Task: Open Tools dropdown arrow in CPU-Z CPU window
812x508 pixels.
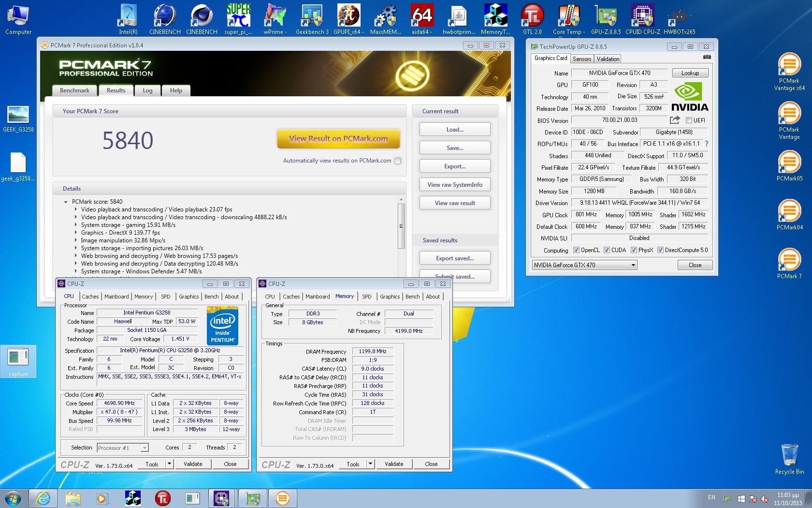Action: (169, 464)
